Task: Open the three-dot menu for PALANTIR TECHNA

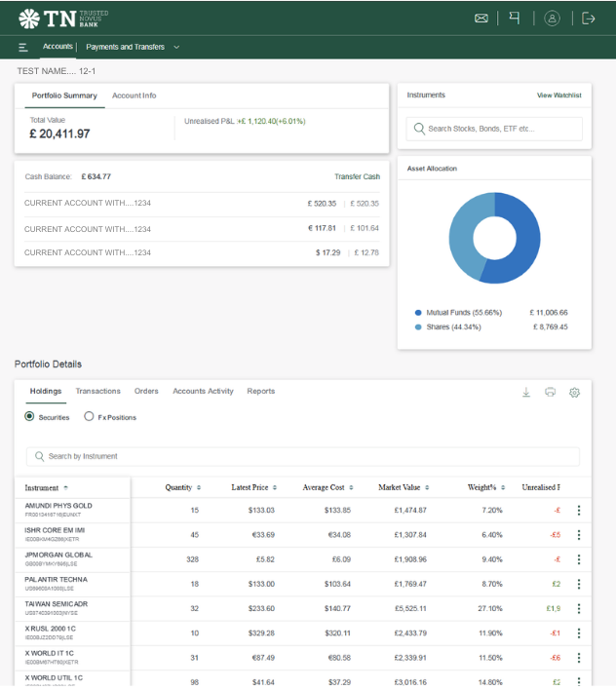Action: [x=579, y=585]
